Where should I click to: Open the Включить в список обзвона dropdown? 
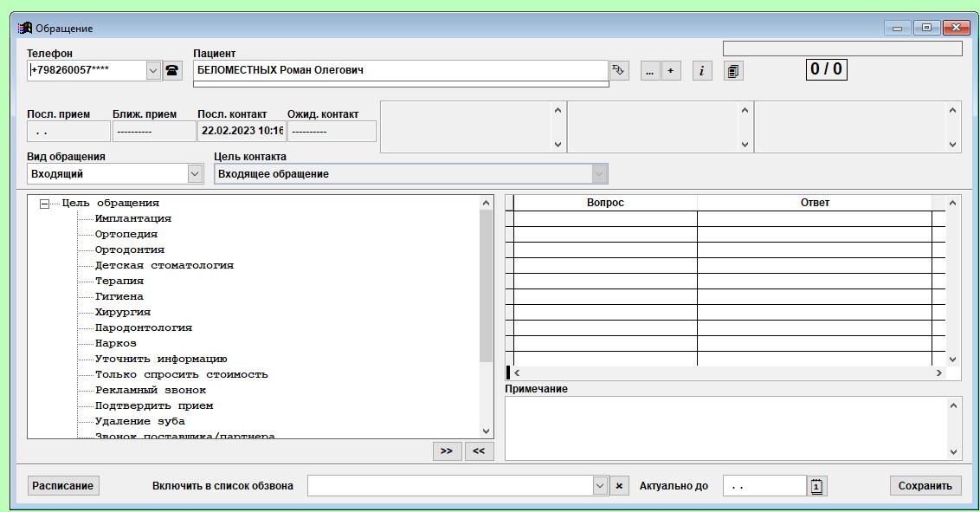point(601,486)
